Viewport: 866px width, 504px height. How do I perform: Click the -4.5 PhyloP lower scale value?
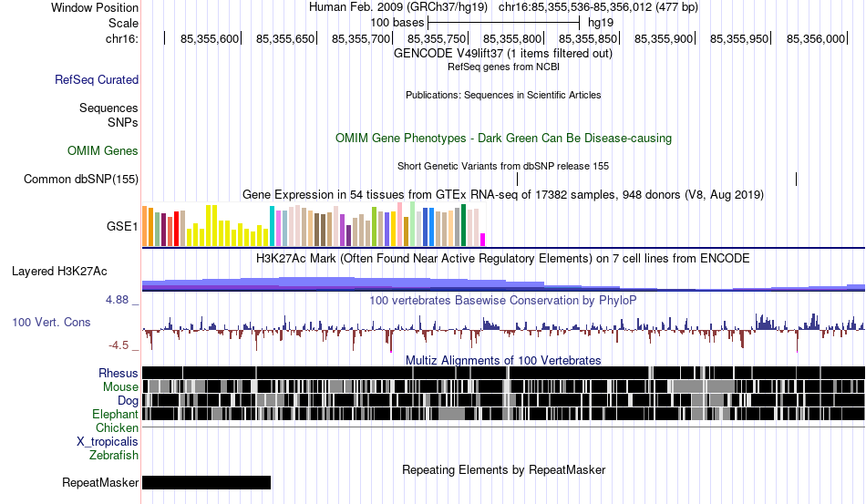click(119, 345)
